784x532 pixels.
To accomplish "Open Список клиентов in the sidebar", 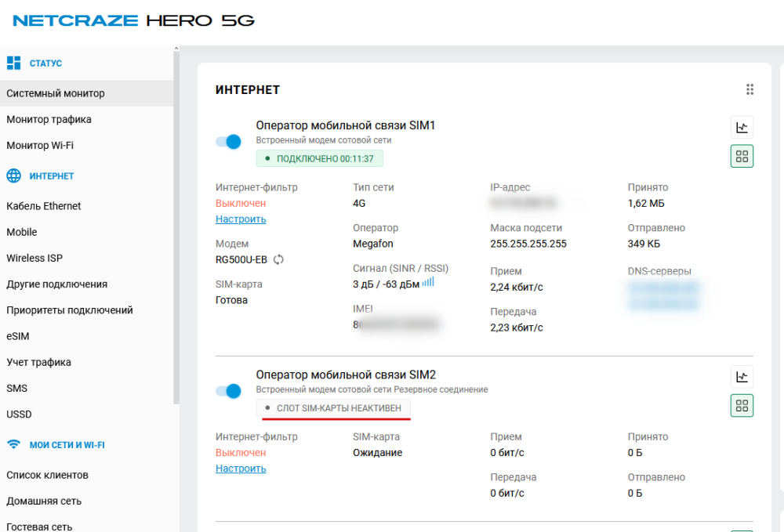I will pyautogui.click(x=47, y=475).
